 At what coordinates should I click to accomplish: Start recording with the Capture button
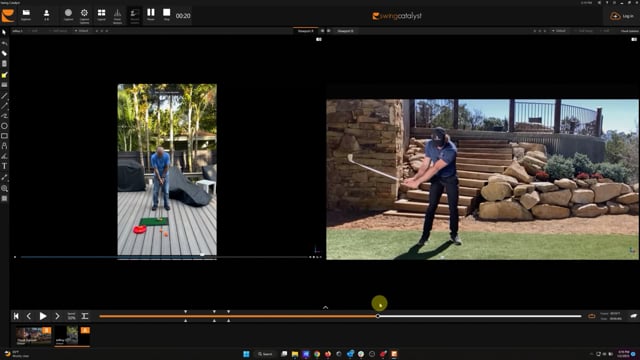(x=68, y=15)
